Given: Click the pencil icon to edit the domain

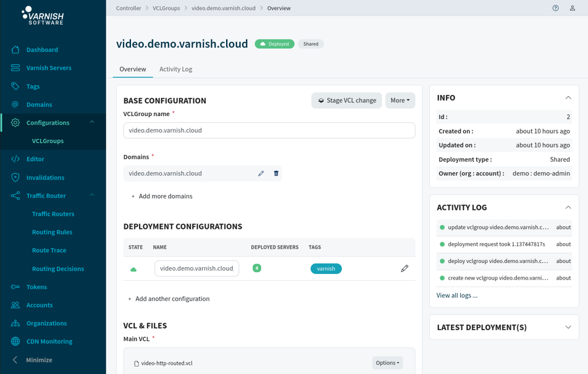Looking at the screenshot, I should 261,173.
